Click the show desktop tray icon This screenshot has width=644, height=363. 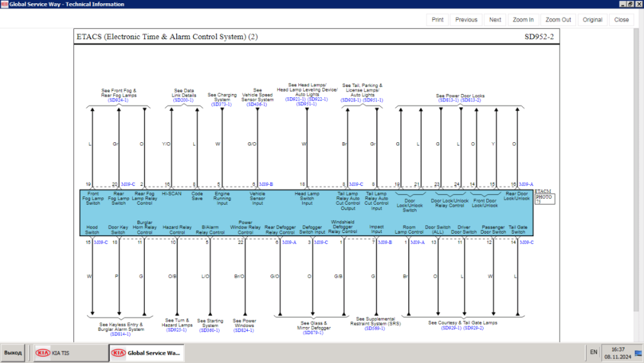point(638,353)
